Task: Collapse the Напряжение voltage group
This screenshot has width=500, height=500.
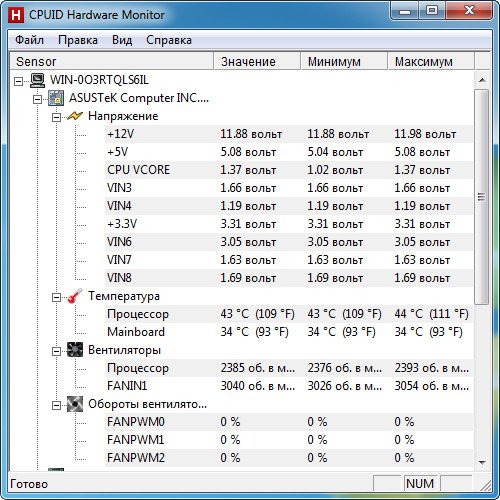Action: tap(56, 117)
